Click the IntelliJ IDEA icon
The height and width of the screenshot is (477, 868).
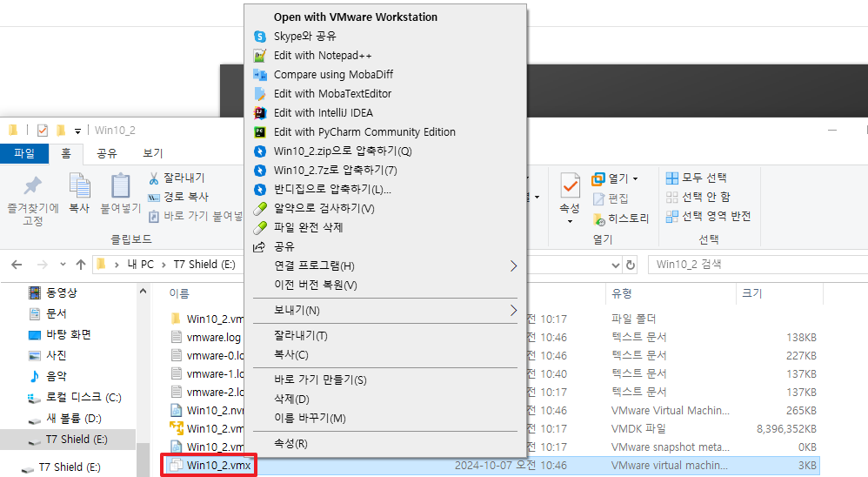tap(260, 113)
